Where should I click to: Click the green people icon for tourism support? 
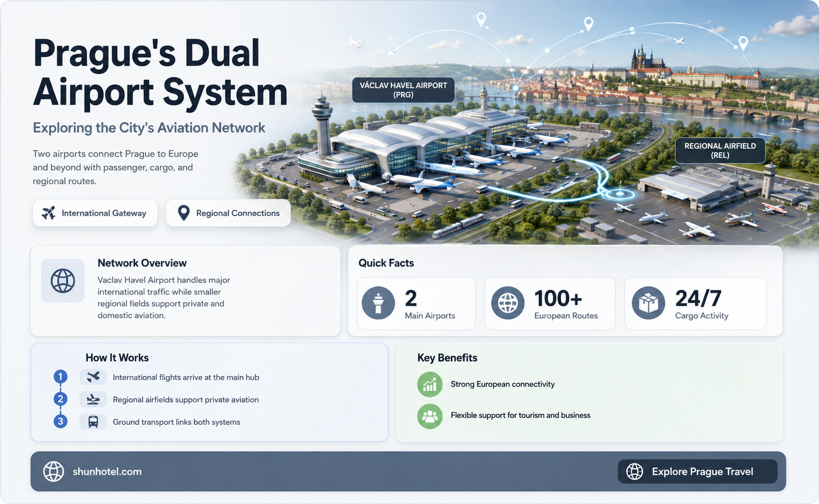click(x=430, y=416)
